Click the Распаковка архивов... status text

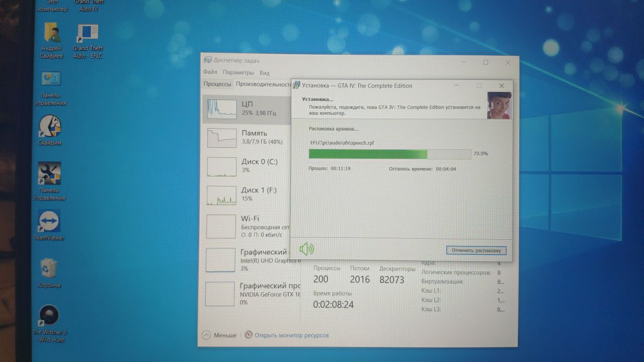pos(334,129)
